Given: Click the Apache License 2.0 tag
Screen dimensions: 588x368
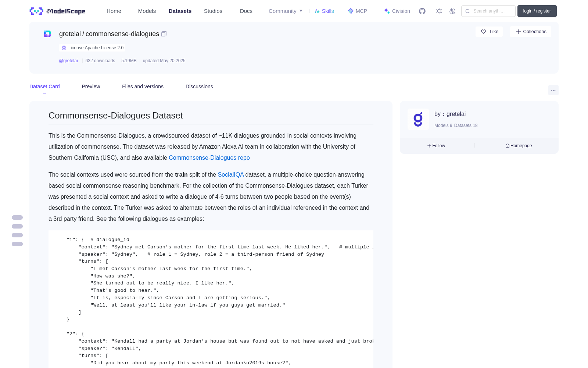Looking at the screenshot, I should [92, 48].
